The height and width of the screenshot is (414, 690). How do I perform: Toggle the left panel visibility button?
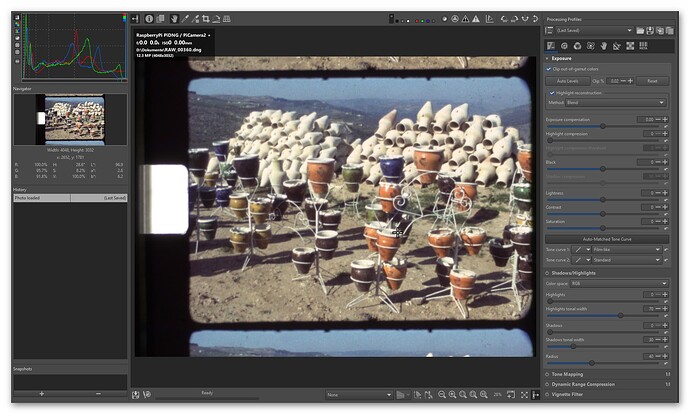click(136, 19)
